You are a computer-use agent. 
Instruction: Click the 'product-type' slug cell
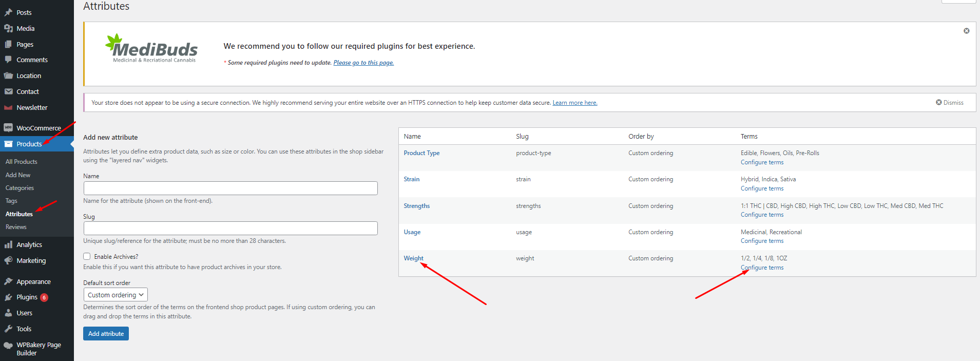pyautogui.click(x=533, y=153)
